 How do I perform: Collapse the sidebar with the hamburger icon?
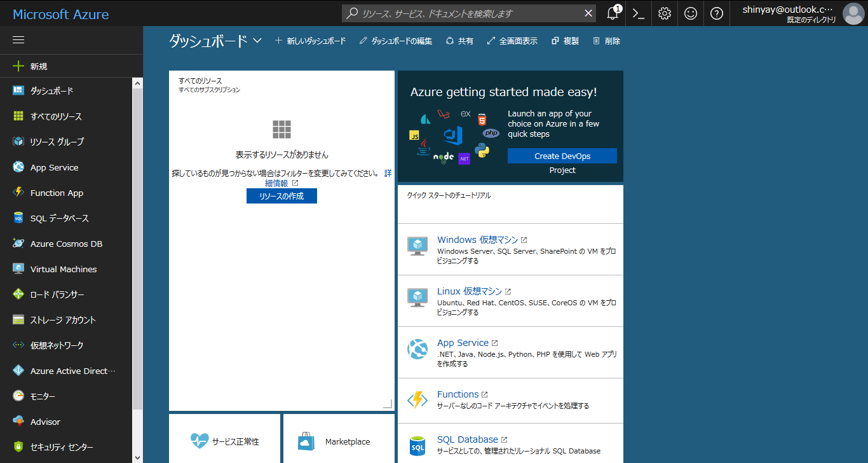18,39
